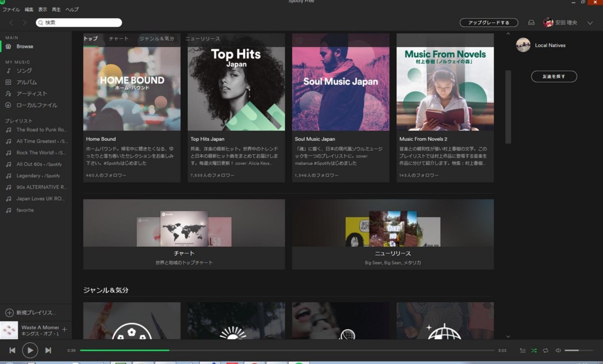Open the 表示 menu
The height and width of the screenshot is (364, 603).
tap(42, 9)
